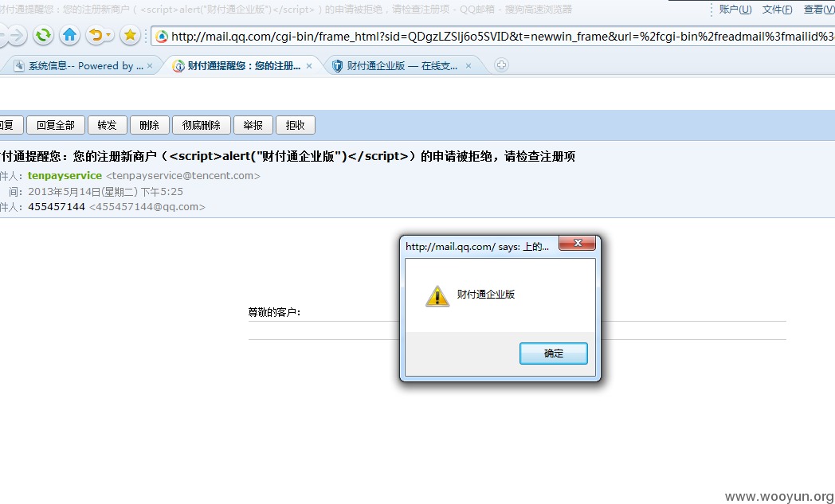This screenshot has width=835, height=504.
Task: Click the 举报 button
Action: pyautogui.click(x=253, y=125)
